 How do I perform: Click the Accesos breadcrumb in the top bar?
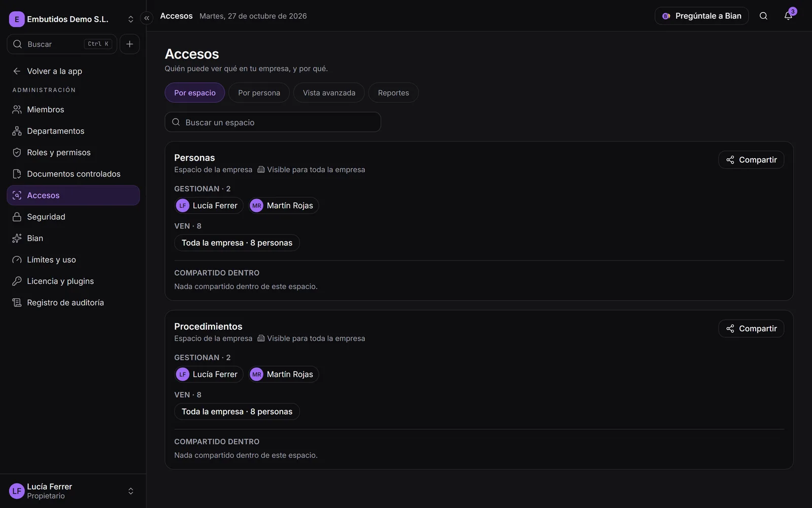pyautogui.click(x=177, y=16)
